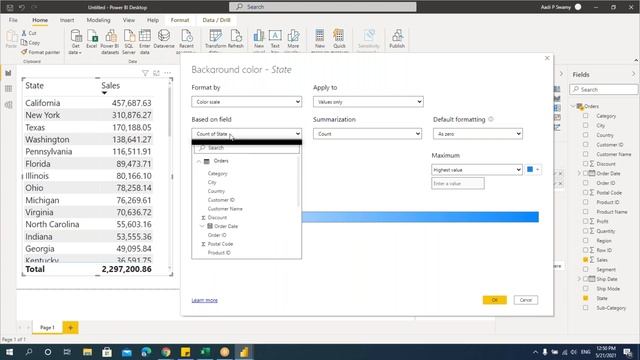Click Cancel in Background color dialog

tap(526, 300)
